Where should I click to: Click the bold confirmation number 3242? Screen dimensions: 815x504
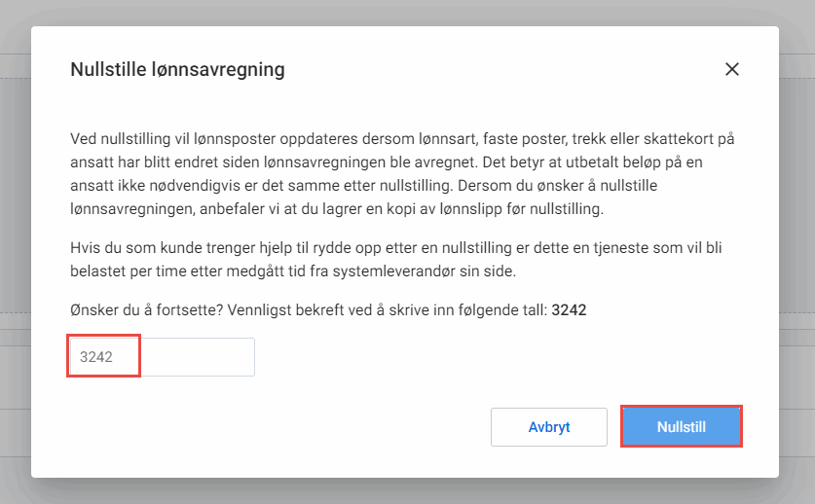point(570,310)
